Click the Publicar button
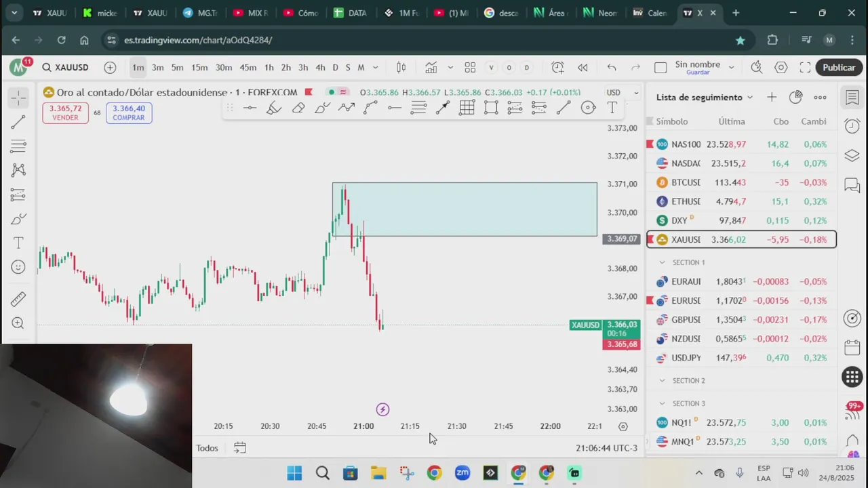The height and width of the screenshot is (488, 868). 839,67
